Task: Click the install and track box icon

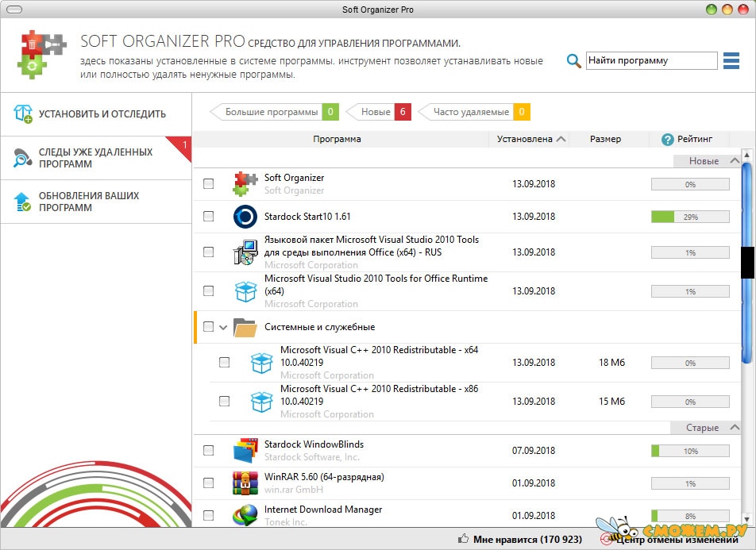Action: coord(23,113)
